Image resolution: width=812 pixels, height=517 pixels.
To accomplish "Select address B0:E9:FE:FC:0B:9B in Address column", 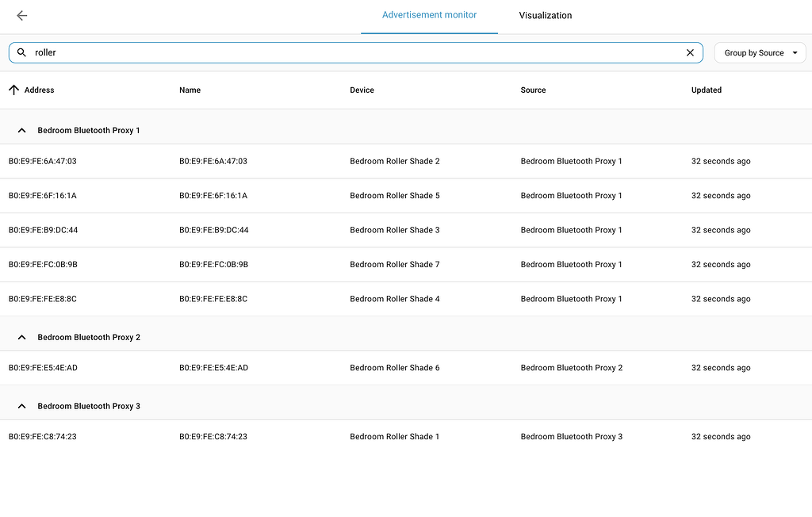I will coord(43,265).
